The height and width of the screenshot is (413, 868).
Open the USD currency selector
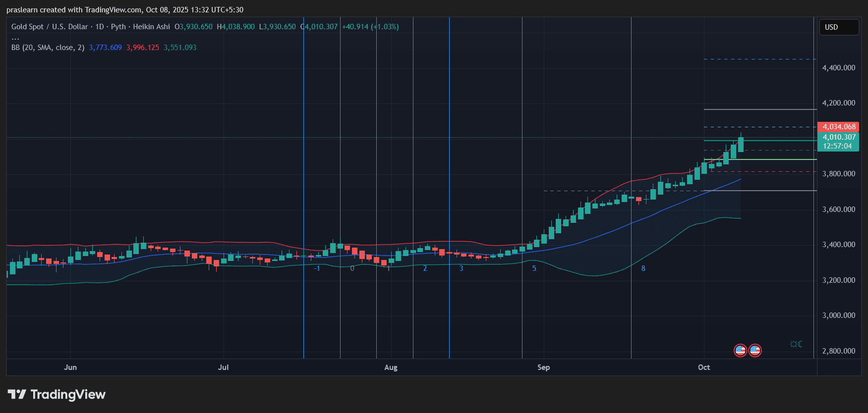point(838,27)
